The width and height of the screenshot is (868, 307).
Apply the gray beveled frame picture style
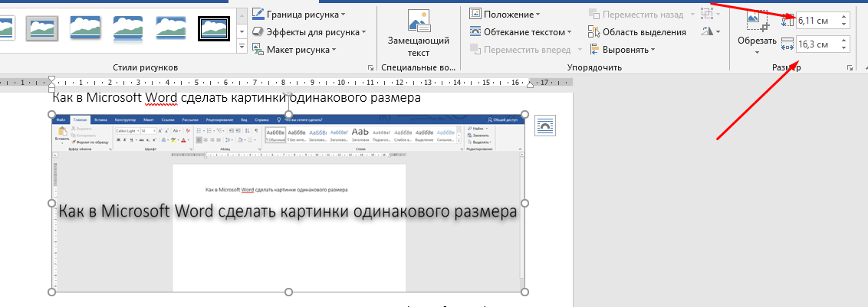42,28
